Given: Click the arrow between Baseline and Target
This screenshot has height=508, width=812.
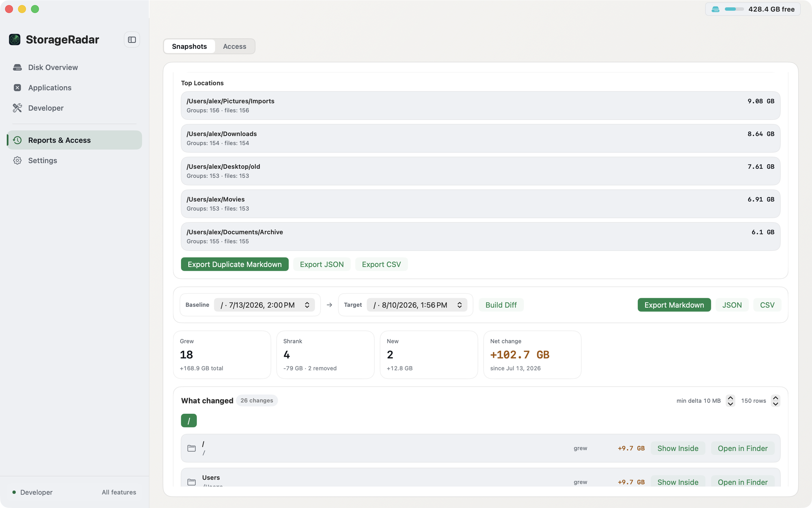Looking at the screenshot, I should tap(329, 305).
